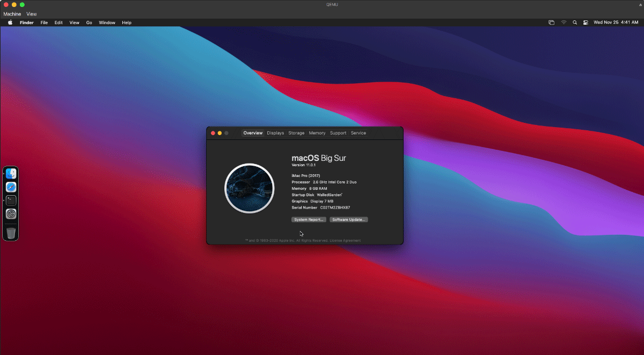Switch to the Memory tab

[317, 133]
